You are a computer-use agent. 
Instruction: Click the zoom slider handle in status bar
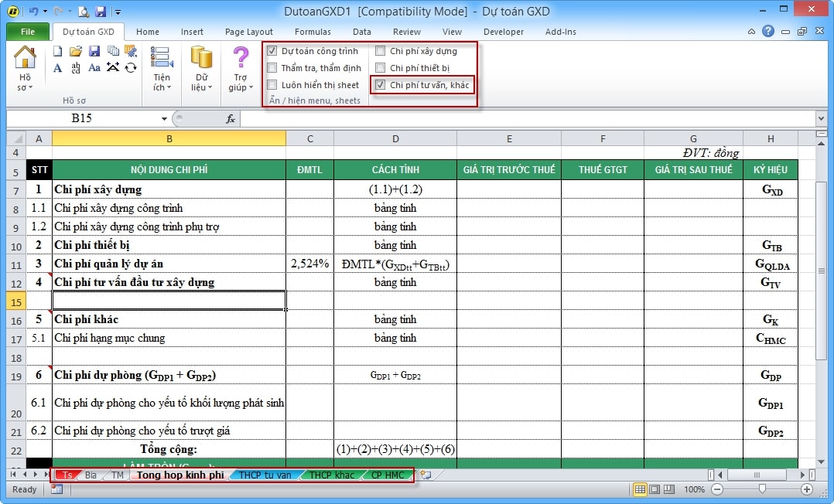762,489
